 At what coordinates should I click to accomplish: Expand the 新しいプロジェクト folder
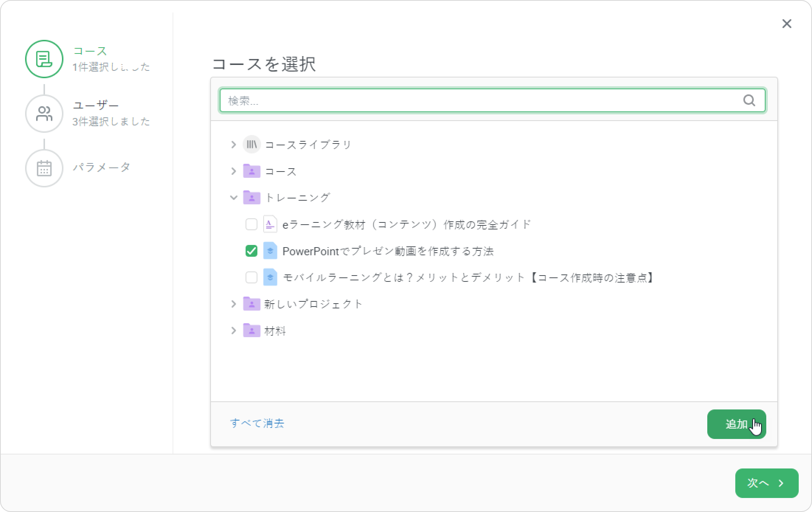[233, 304]
